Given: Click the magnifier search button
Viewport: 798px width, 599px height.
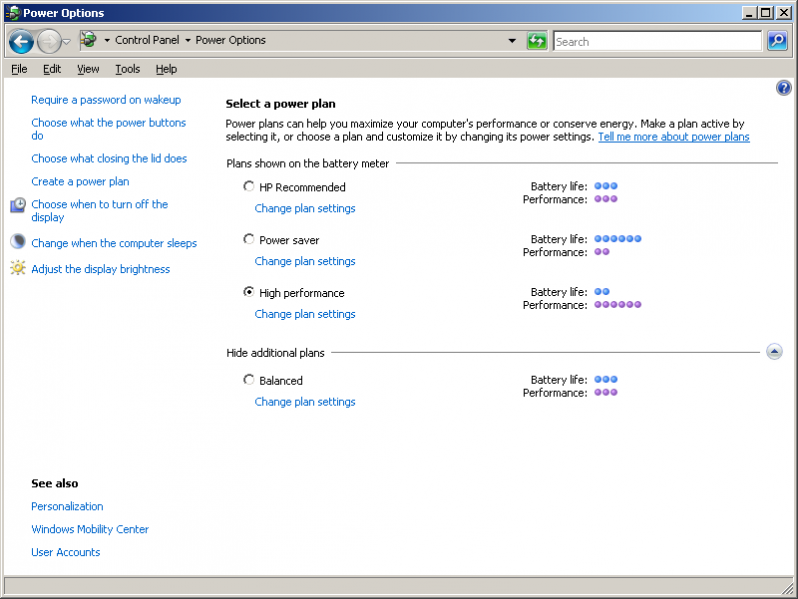Looking at the screenshot, I should pos(778,41).
